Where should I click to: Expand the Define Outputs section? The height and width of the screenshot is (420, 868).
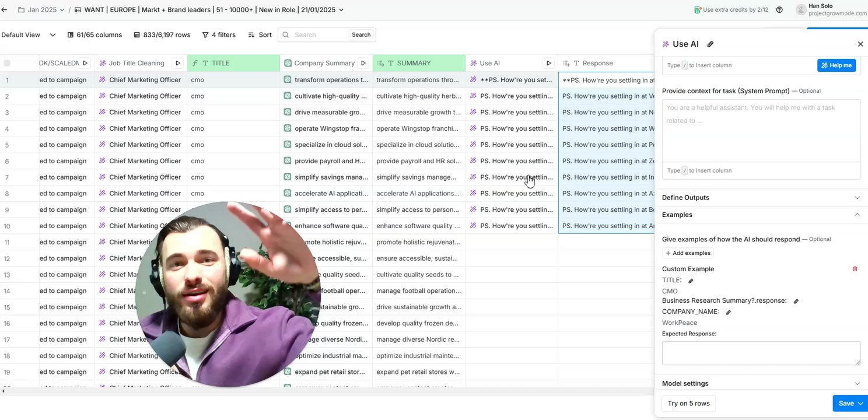pos(761,198)
